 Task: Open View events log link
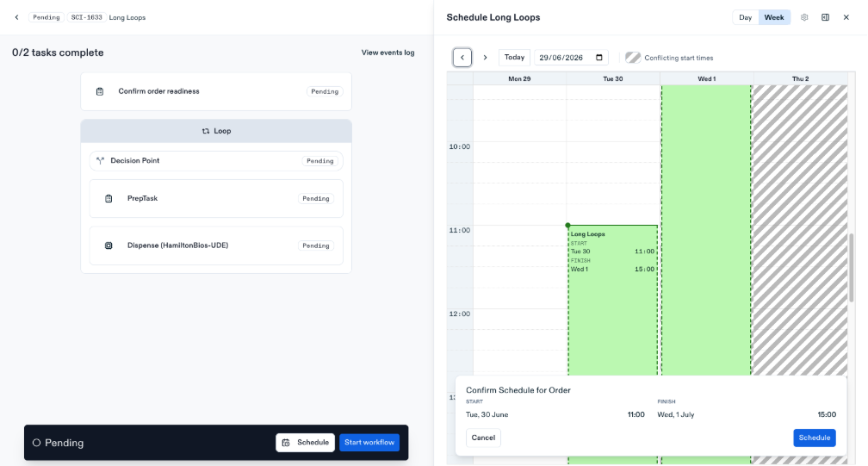[388, 53]
